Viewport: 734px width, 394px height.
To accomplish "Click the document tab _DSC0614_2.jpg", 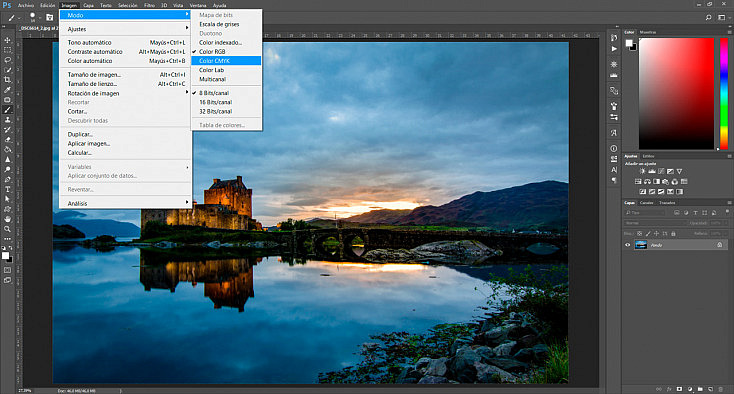I will tap(38, 28).
